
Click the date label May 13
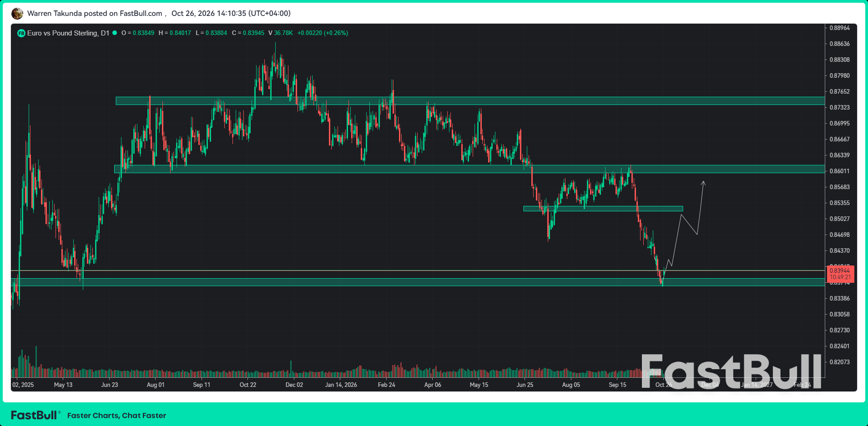pos(63,385)
